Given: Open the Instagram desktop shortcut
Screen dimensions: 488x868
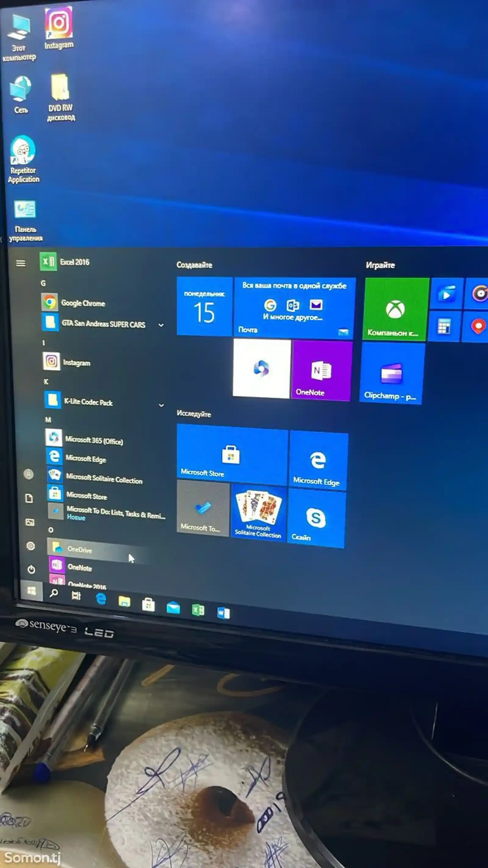Looking at the screenshot, I should pos(59,28).
